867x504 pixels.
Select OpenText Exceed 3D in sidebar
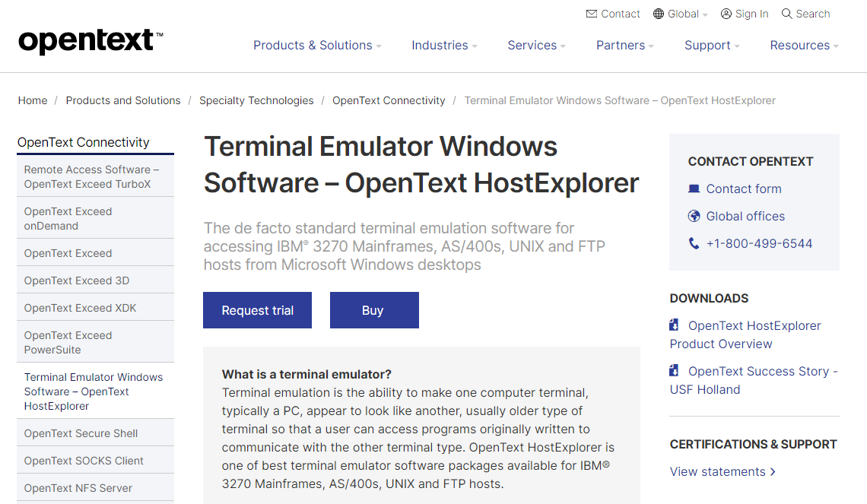click(95, 281)
